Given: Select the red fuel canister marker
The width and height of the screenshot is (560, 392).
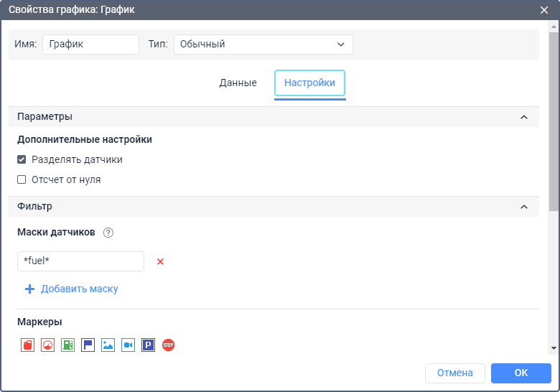Looking at the screenshot, I should click(x=27, y=345).
